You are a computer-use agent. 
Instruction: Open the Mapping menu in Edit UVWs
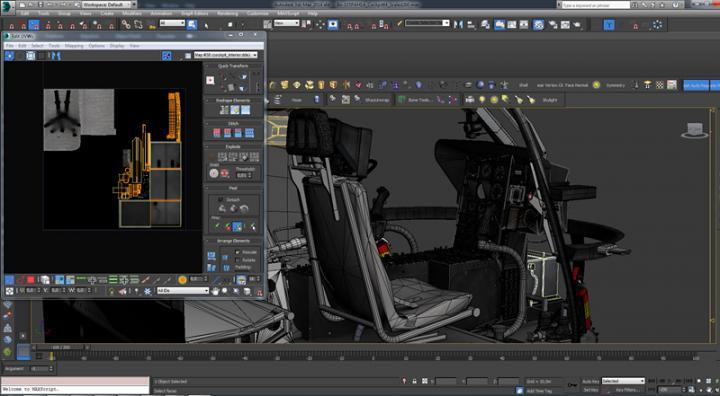[x=74, y=46]
